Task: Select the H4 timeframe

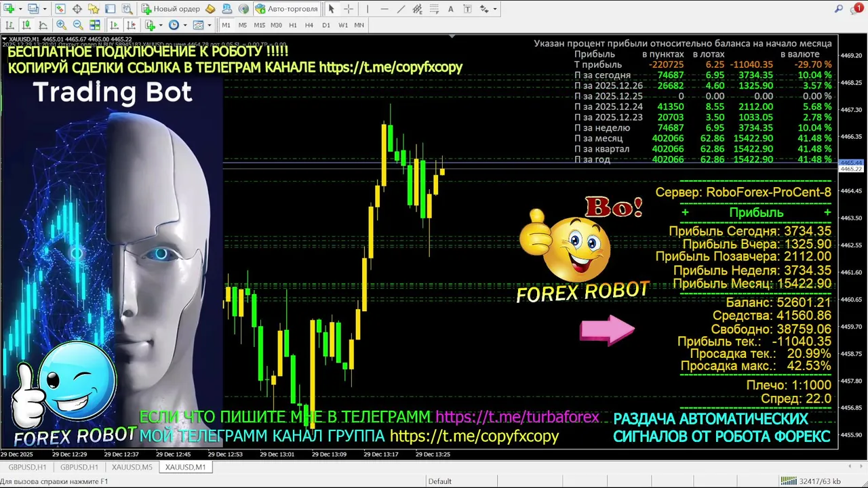Action: tap(309, 25)
